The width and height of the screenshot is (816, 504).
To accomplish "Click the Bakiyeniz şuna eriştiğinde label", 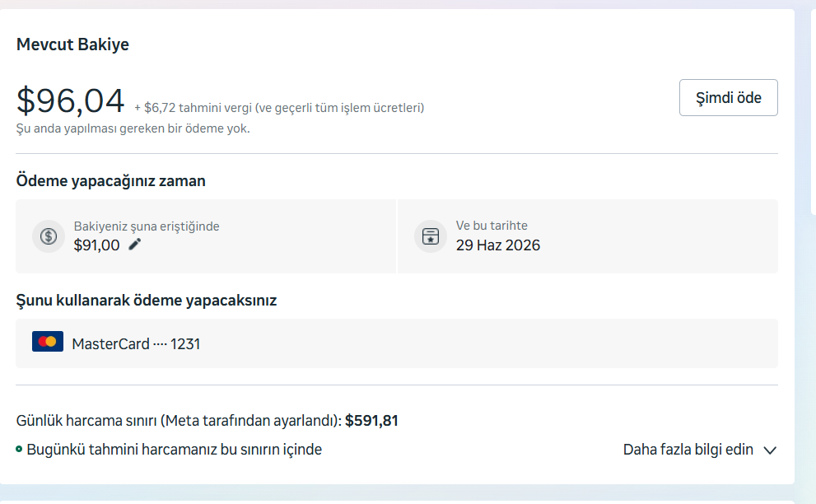I will click(x=147, y=226).
